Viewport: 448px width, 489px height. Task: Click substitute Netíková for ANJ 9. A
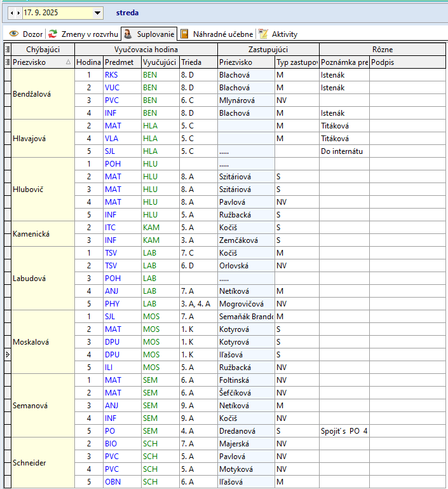[x=246, y=406]
